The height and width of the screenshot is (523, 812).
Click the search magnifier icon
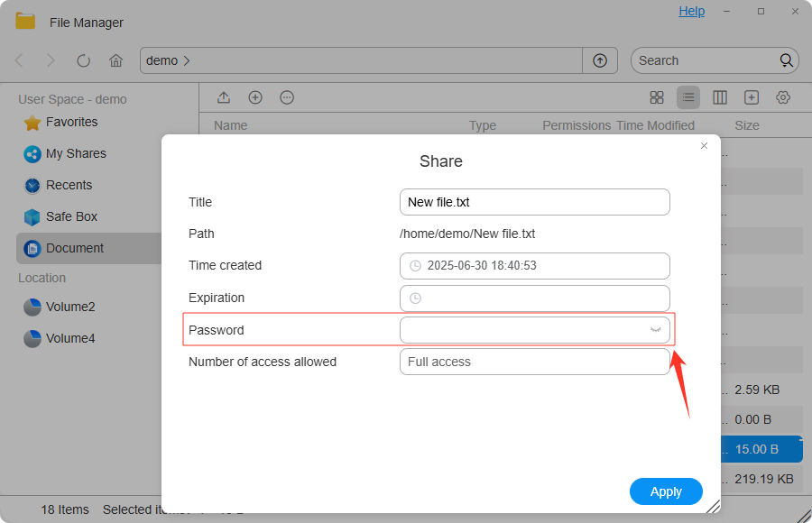[x=786, y=60]
